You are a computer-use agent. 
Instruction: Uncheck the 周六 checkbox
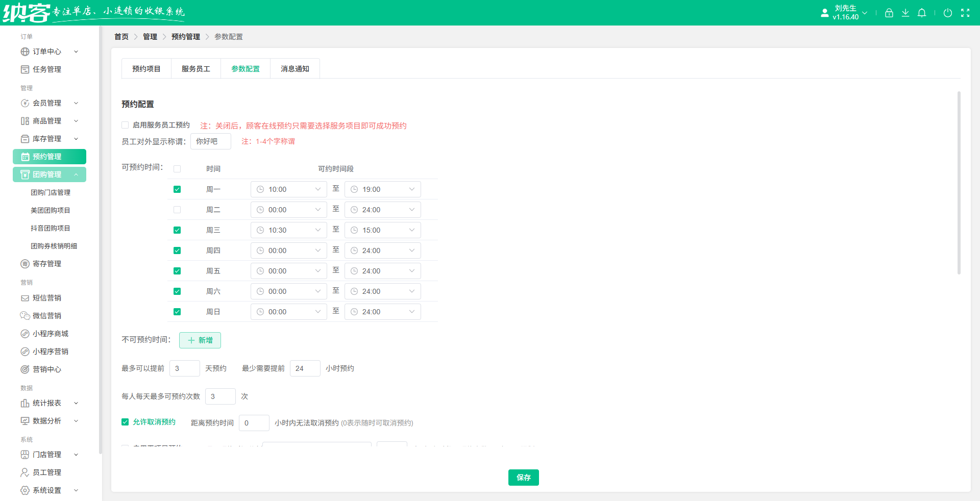pyautogui.click(x=177, y=291)
